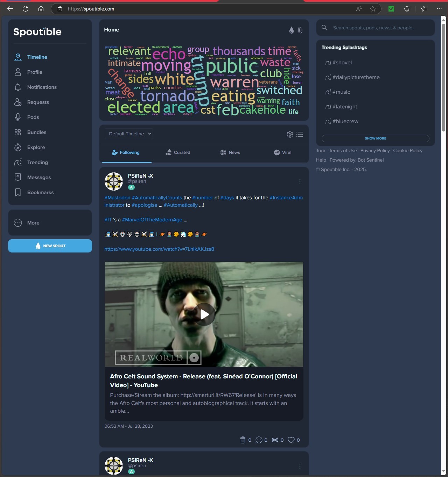Click the New Spout button

click(x=50, y=246)
